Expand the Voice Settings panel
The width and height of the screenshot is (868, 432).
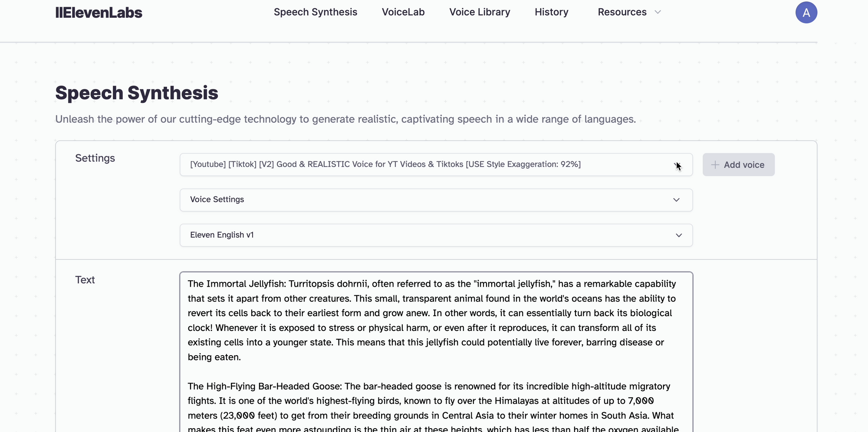click(436, 200)
